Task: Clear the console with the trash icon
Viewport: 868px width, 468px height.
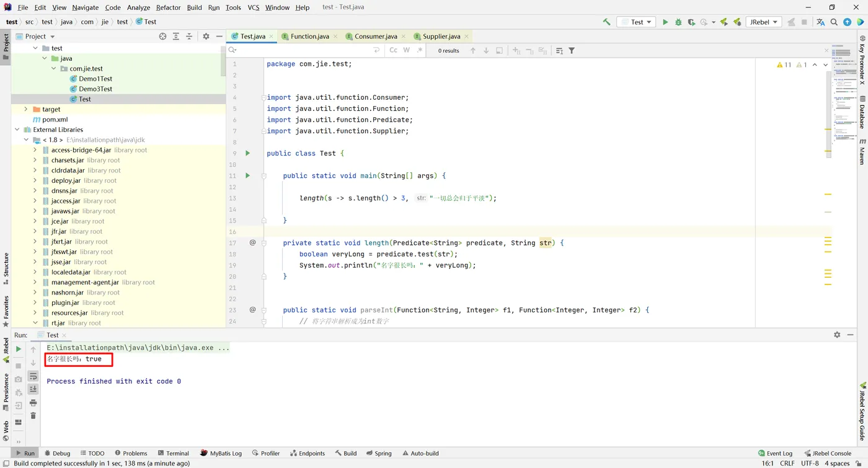Action: coord(33,416)
